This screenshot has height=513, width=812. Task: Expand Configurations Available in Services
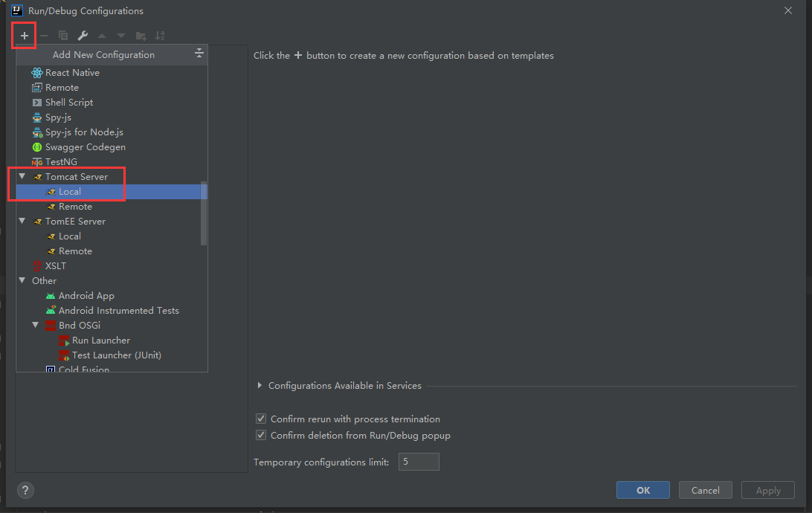[260, 385]
